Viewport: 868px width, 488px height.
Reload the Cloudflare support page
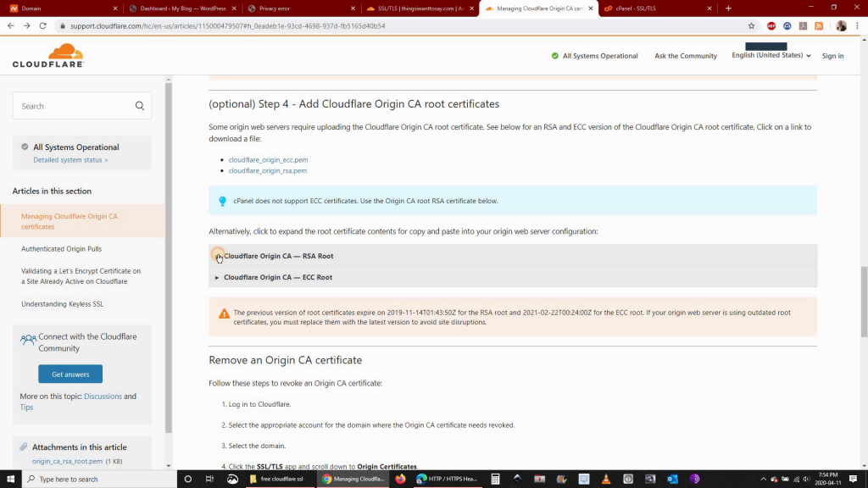click(x=42, y=25)
